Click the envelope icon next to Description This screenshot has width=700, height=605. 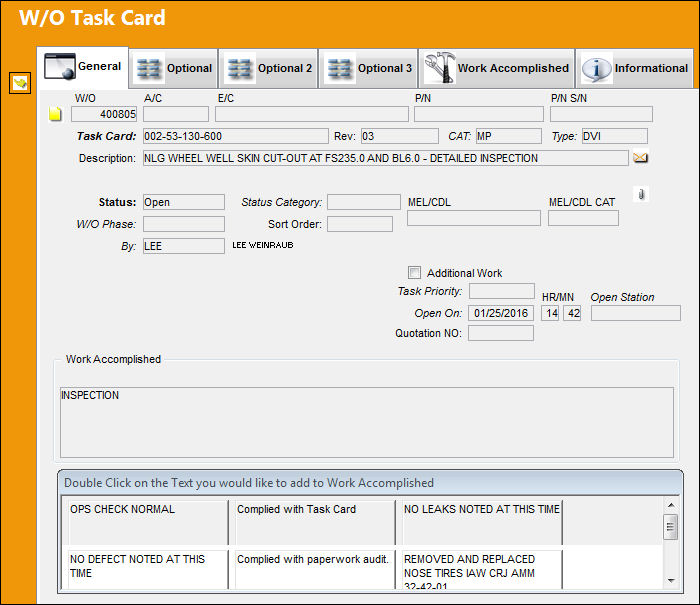(x=641, y=158)
